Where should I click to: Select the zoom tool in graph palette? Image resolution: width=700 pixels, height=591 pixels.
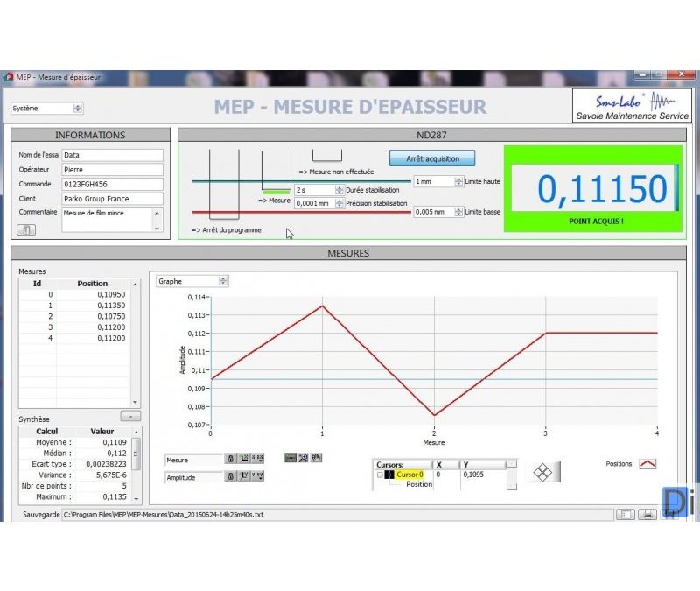click(303, 458)
